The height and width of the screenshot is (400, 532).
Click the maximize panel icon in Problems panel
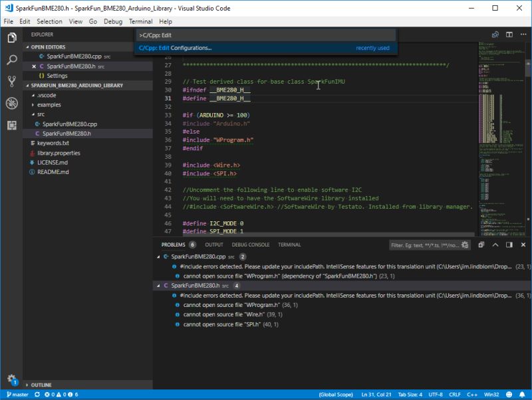point(509,245)
